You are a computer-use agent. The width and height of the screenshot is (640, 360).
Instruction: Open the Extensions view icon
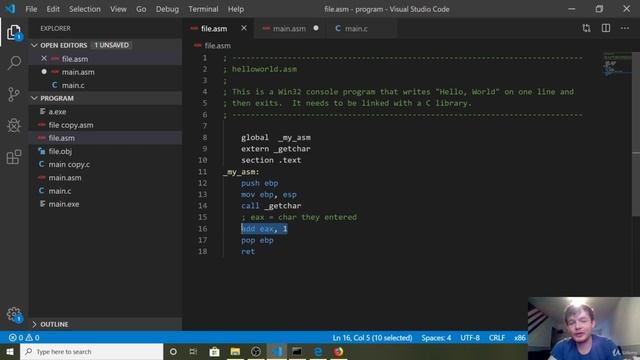point(14,157)
